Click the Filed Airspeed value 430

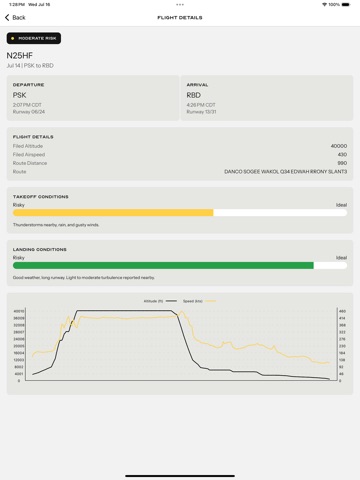pyautogui.click(x=342, y=155)
